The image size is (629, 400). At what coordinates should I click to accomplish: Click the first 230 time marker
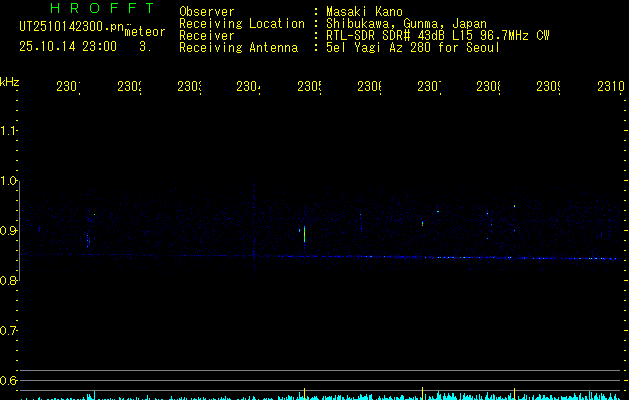[68, 87]
